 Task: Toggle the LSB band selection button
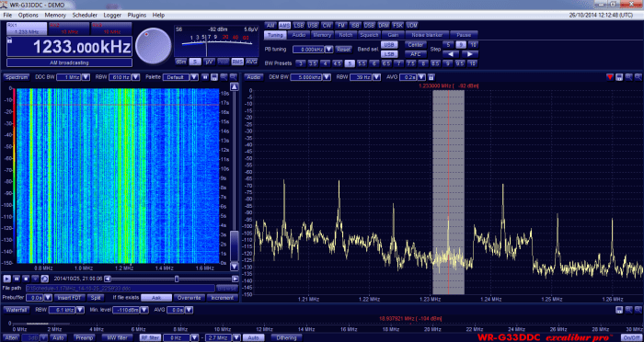(x=388, y=54)
